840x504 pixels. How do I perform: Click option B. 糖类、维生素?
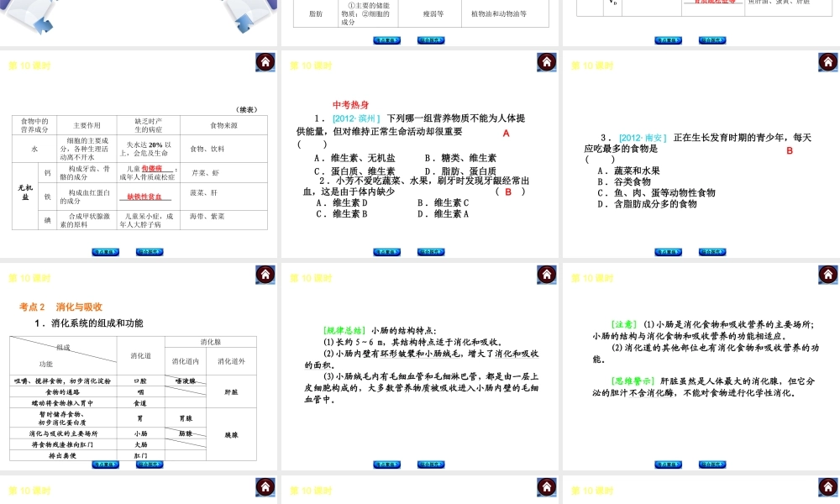point(460,158)
